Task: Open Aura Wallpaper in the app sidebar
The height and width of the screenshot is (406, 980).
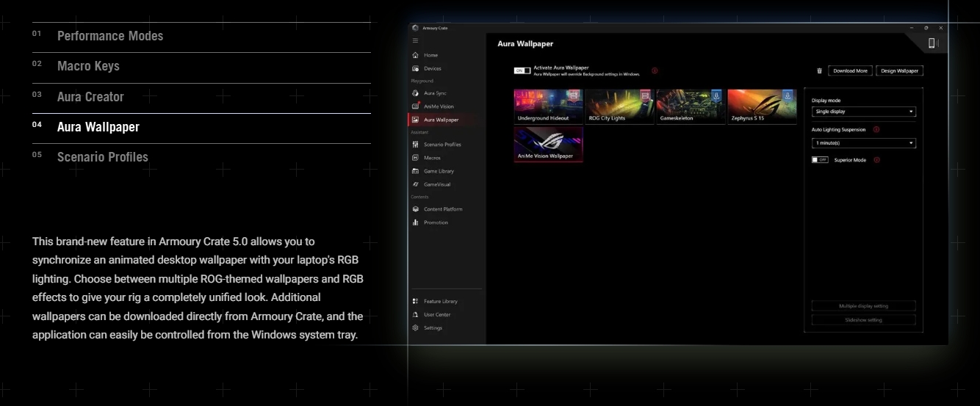Action: (447, 120)
